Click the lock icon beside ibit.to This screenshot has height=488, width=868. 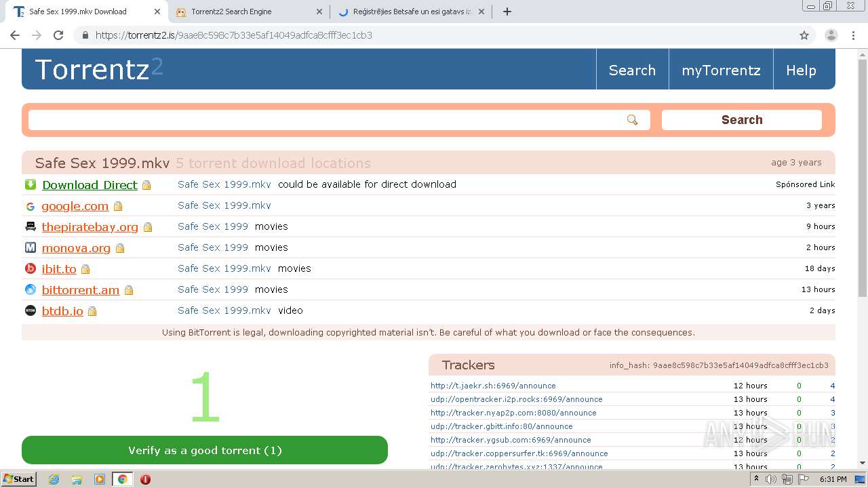85,270
